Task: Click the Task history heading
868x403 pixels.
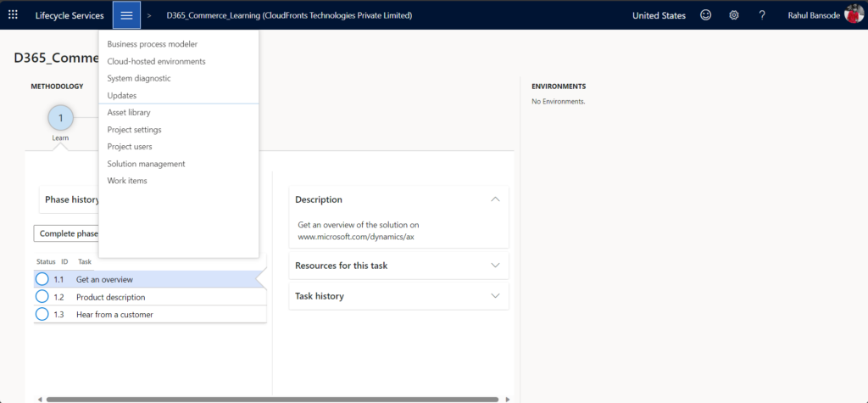Action: pos(320,296)
